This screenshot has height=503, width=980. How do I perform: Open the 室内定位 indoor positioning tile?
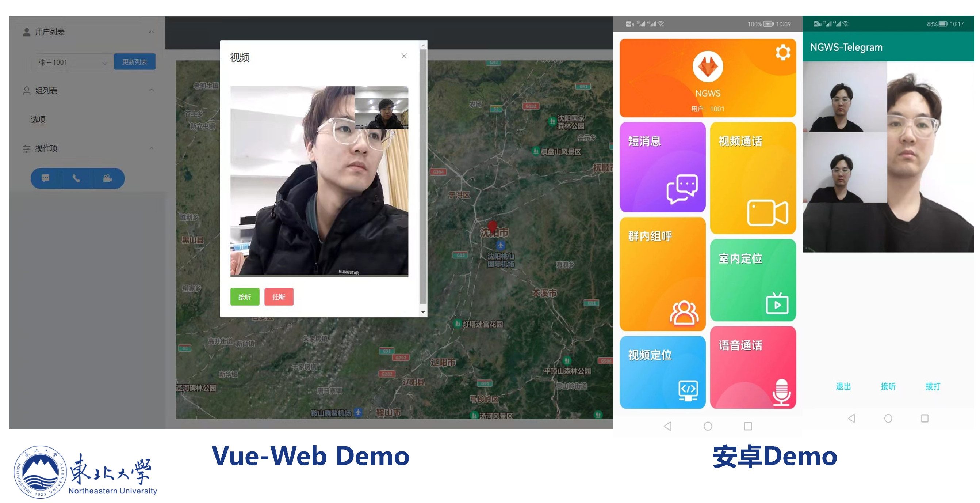[x=753, y=280]
